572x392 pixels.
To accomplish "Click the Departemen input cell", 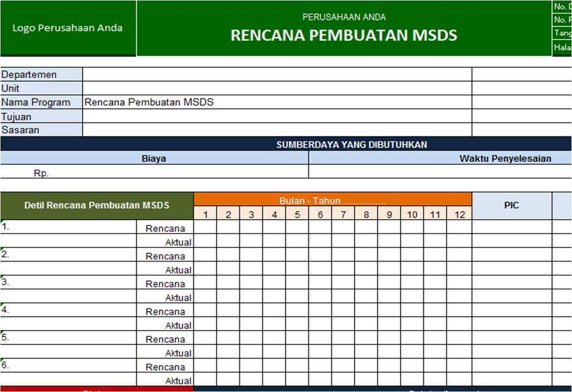I will tap(277, 74).
